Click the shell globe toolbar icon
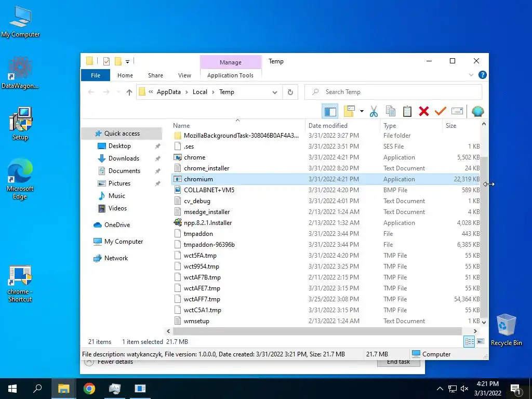Image resolution: width=532 pixels, height=399 pixels. tap(478, 111)
